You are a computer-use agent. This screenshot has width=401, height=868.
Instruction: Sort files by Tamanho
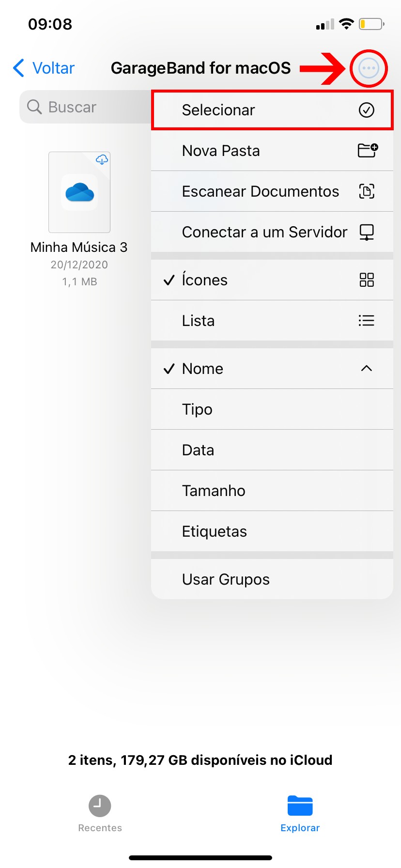214,491
